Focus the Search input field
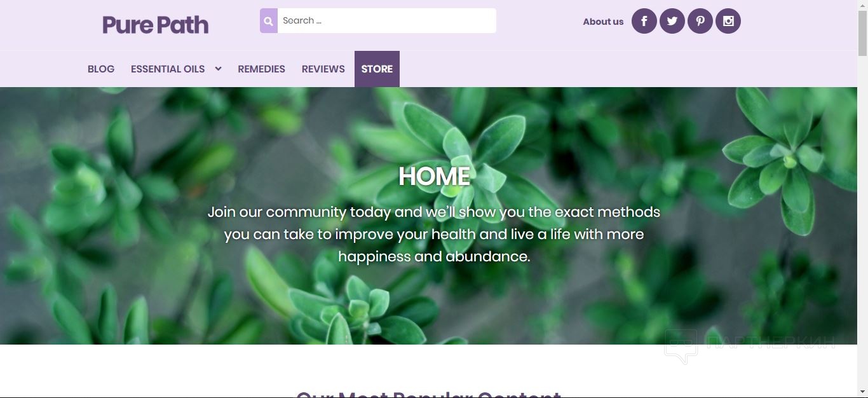 click(386, 21)
